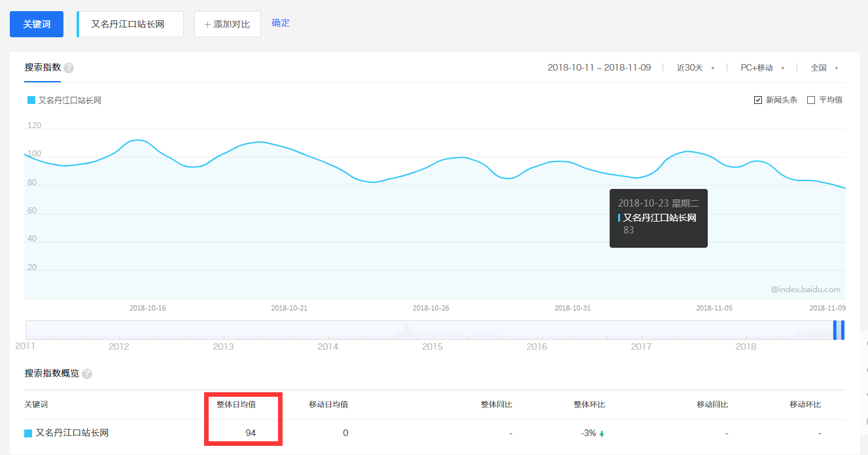Click the 整体同比 column header

click(x=496, y=405)
